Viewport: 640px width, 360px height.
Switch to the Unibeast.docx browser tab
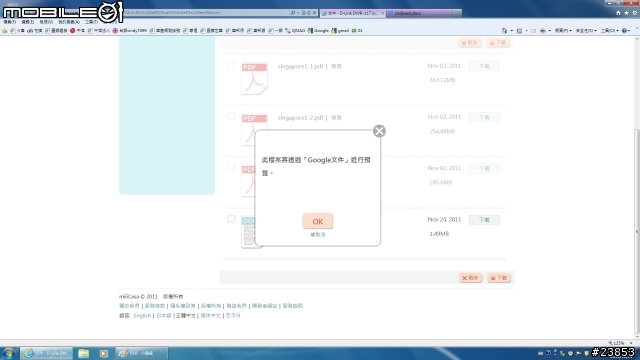(x=418, y=13)
